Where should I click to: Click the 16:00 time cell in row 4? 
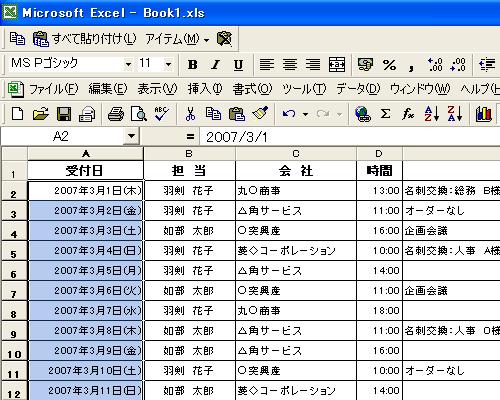click(380, 231)
